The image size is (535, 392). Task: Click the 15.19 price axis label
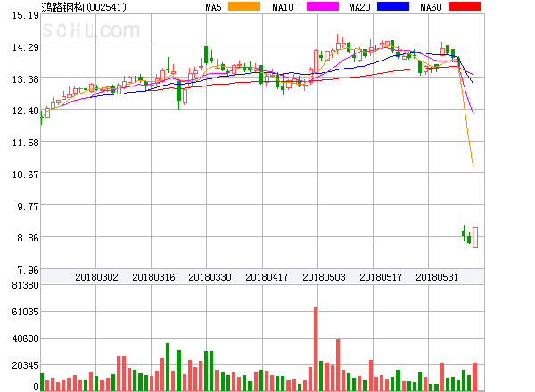[x=26, y=15]
